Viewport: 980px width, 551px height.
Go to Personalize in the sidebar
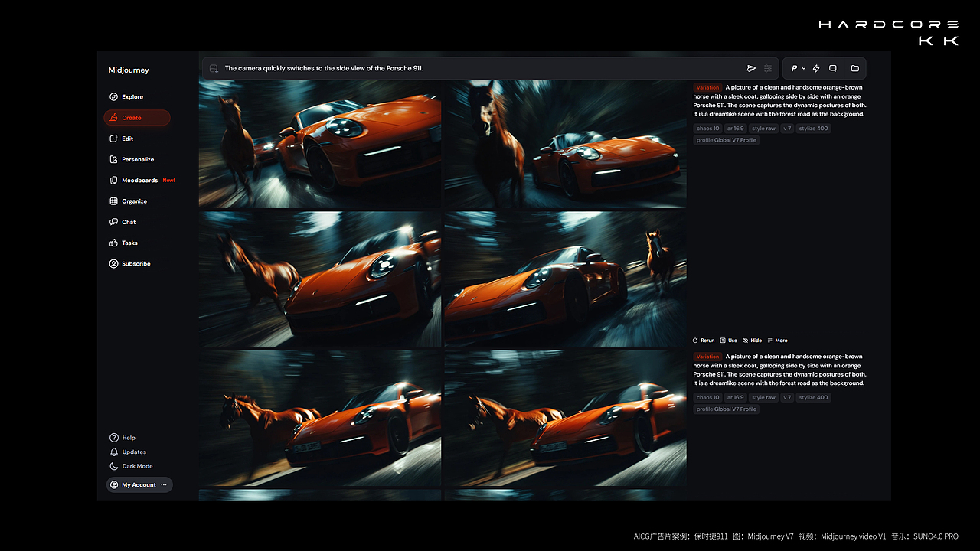(x=132, y=159)
